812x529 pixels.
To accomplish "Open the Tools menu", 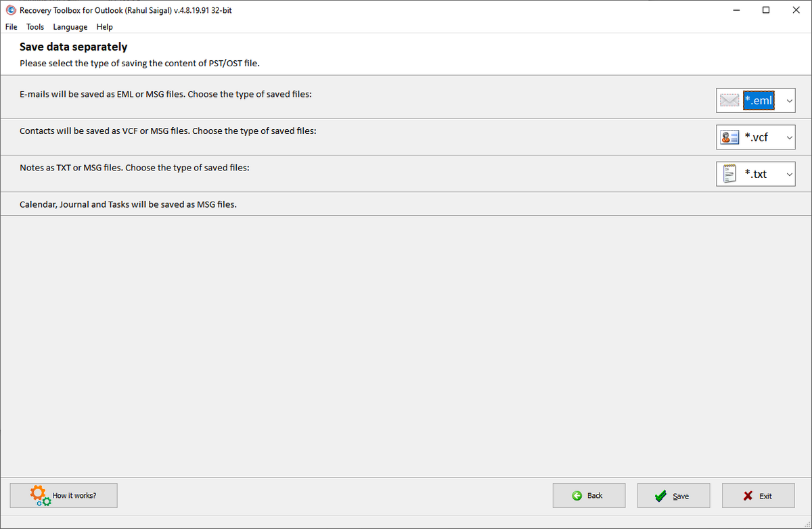I will coord(35,27).
